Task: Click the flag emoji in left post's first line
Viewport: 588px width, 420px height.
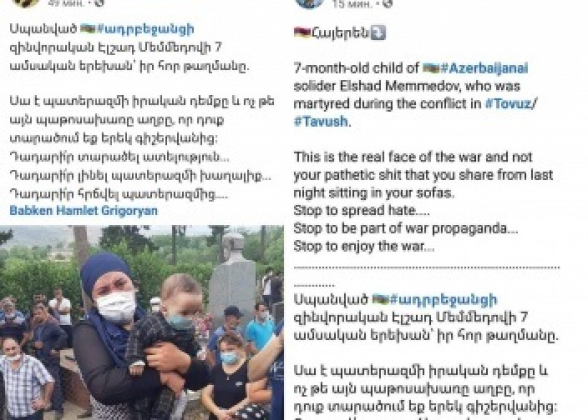Action: 88,28
